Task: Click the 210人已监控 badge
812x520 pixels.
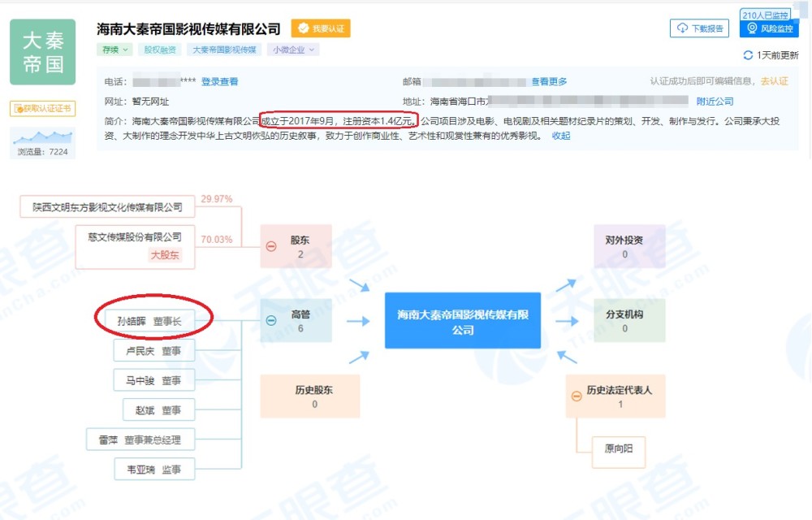Action: pos(765,15)
